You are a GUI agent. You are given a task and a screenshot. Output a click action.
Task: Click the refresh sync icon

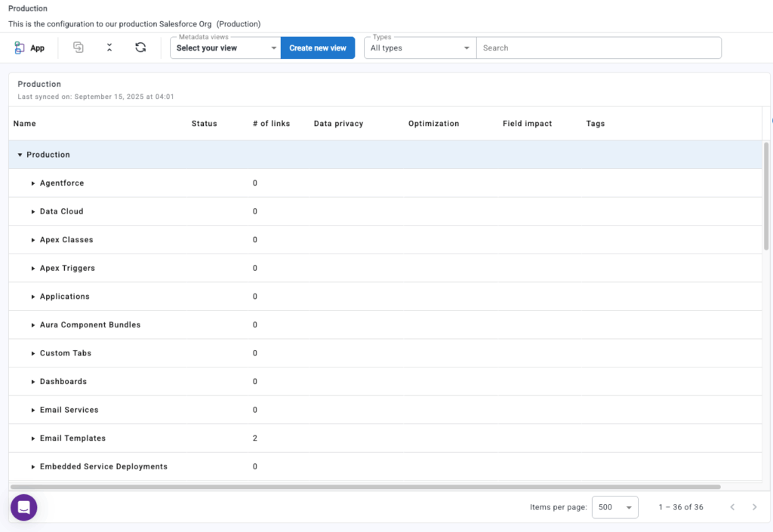click(x=140, y=48)
